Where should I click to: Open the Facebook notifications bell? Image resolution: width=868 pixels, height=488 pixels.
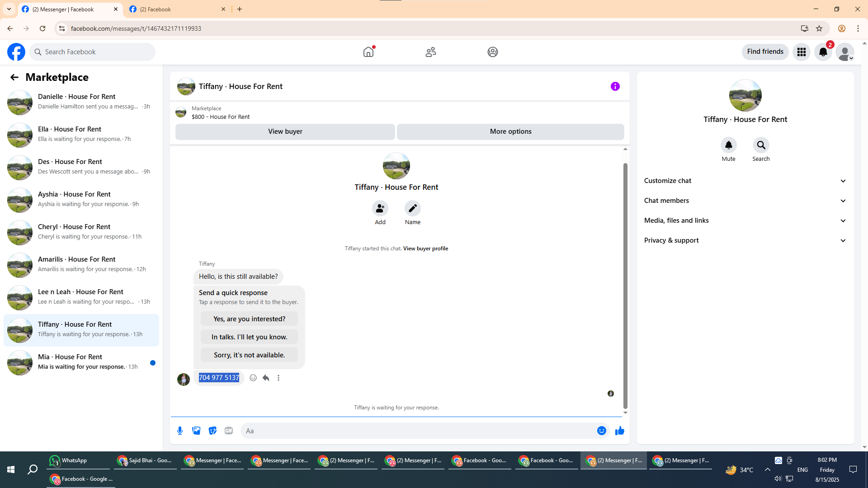[823, 52]
